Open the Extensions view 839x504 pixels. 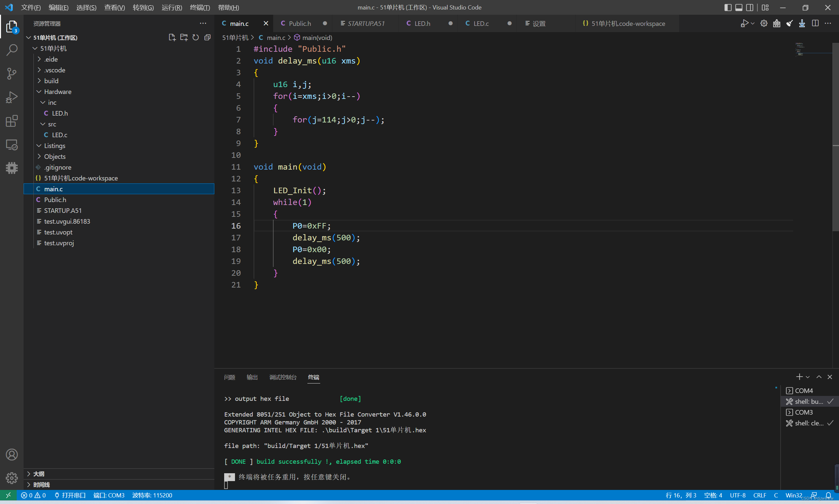11,121
